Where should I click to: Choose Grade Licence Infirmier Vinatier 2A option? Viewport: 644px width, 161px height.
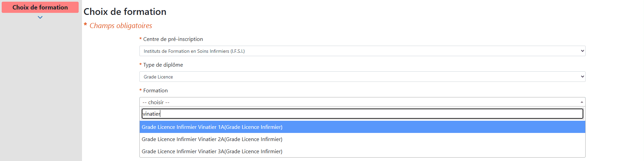pyautogui.click(x=212, y=139)
